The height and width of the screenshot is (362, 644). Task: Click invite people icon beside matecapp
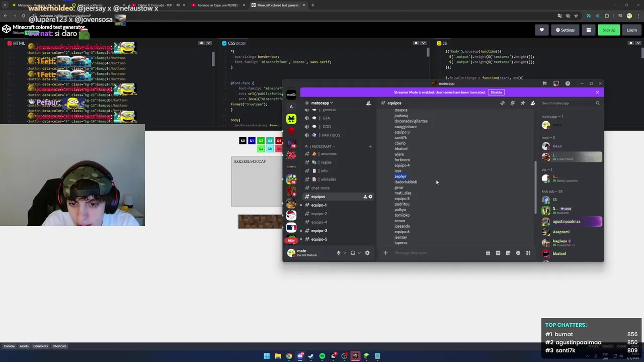(368, 103)
